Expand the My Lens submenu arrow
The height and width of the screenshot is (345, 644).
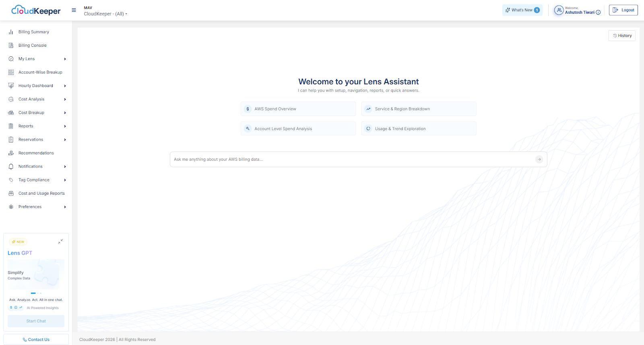[65, 59]
